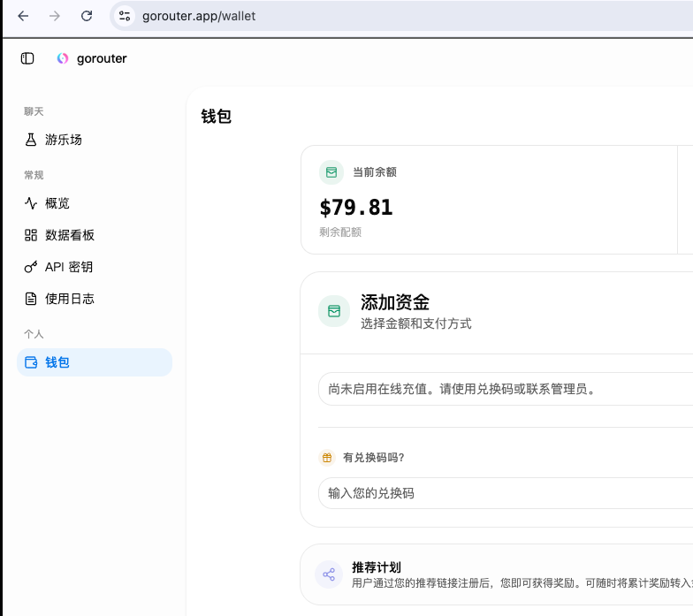The width and height of the screenshot is (693, 616).
Task: Click the 常规 section label
Action: [x=34, y=175]
